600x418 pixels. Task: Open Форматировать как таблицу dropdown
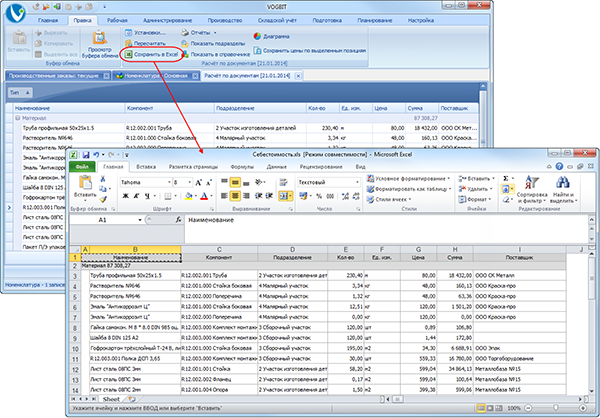point(408,189)
